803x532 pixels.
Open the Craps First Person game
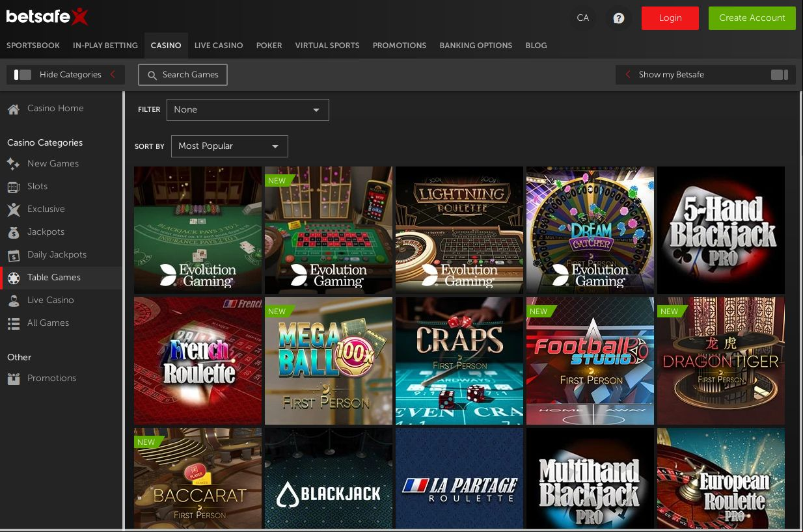(459, 361)
